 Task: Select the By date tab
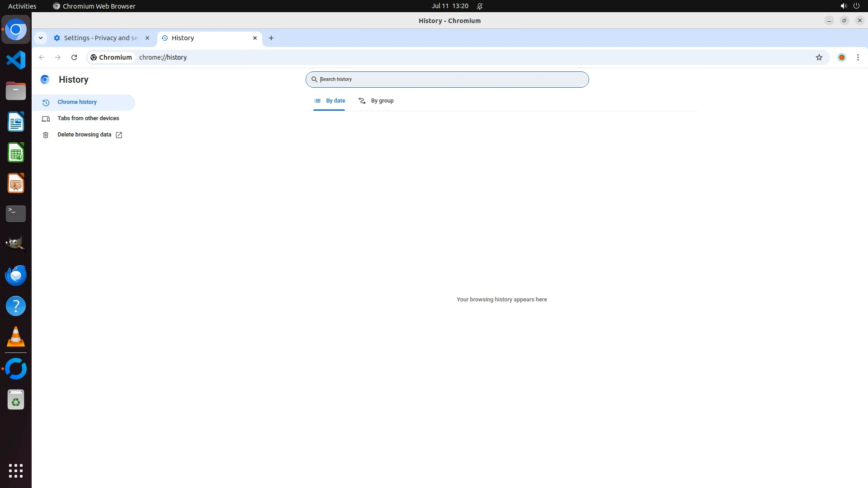pos(330,101)
